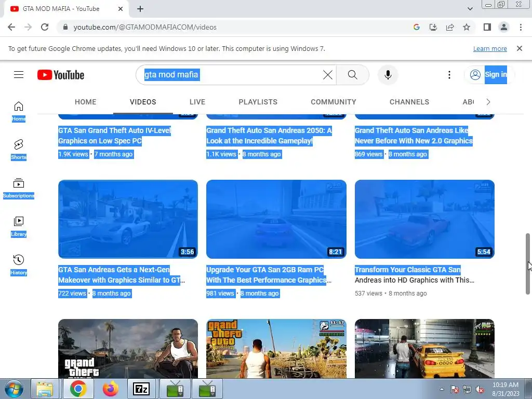The width and height of the screenshot is (532, 399).
Task: Open thumbnail with yellow taxi car
Action: coord(424,349)
